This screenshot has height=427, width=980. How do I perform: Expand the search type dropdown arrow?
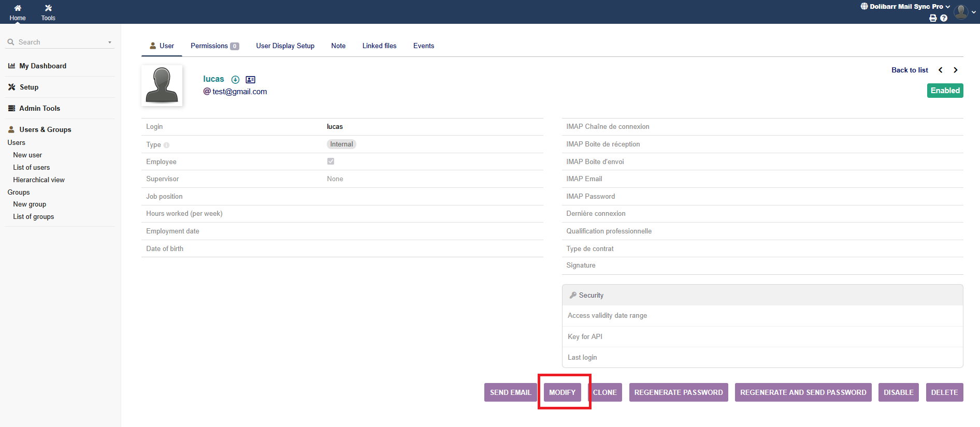[x=110, y=42]
